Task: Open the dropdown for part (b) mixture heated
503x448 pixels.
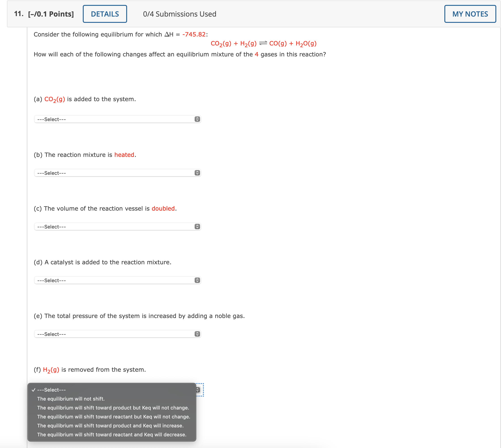Action: (118, 173)
